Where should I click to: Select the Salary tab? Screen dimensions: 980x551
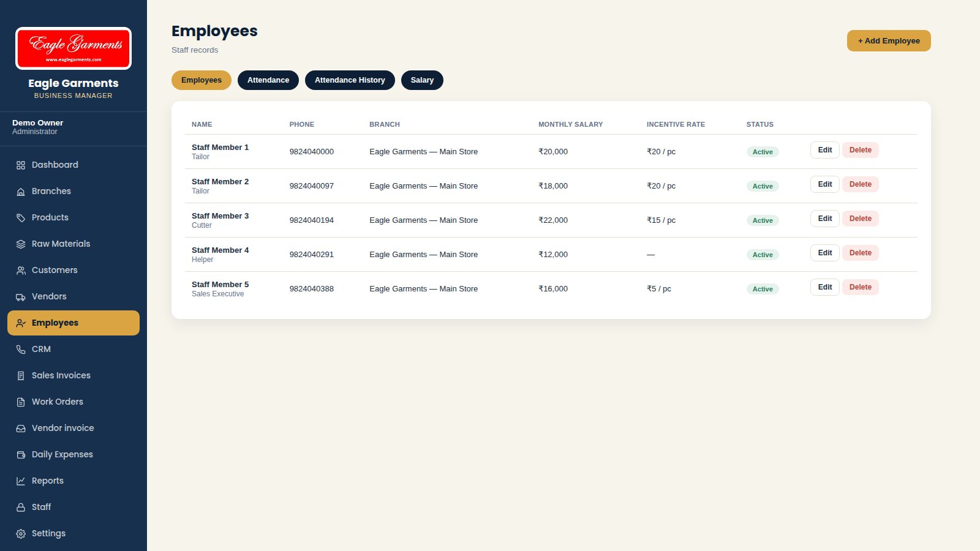(422, 80)
